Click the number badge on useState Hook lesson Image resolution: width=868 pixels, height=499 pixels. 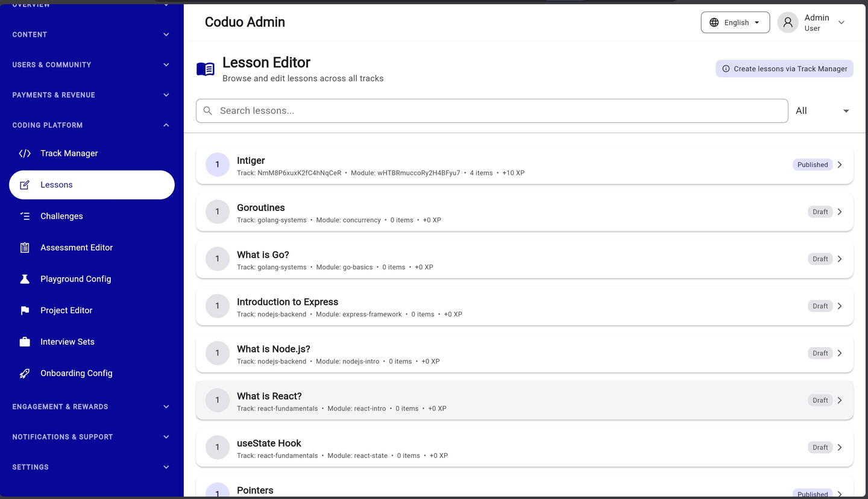[218, 447]
